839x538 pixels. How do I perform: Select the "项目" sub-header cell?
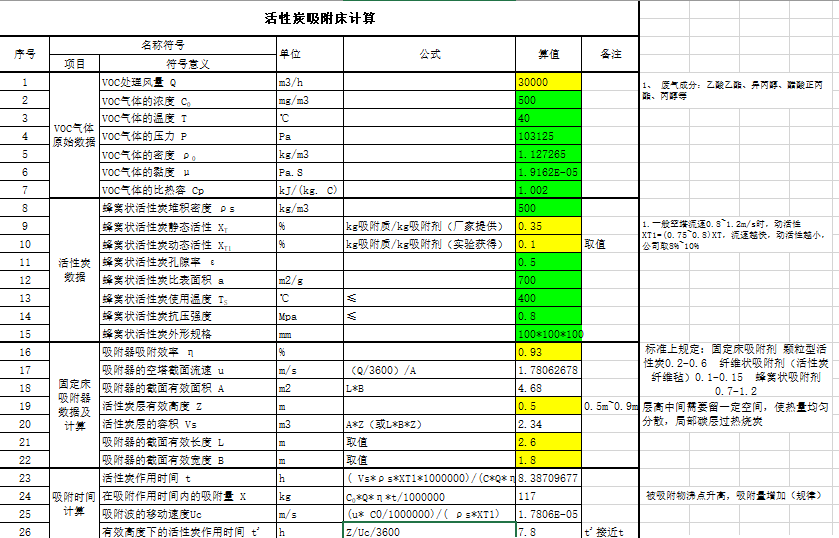[x=74, y=64]
